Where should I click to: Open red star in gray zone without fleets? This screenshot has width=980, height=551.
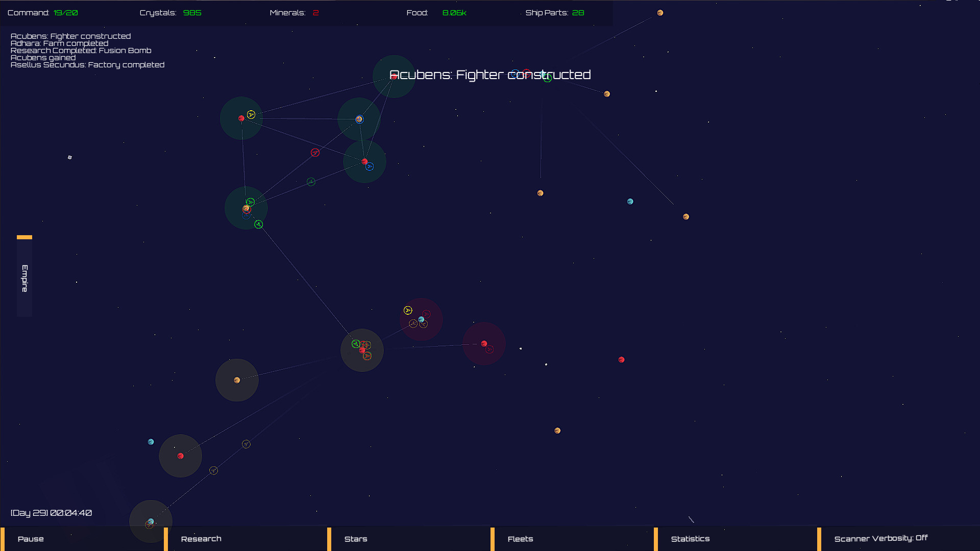tap(181, 456)
